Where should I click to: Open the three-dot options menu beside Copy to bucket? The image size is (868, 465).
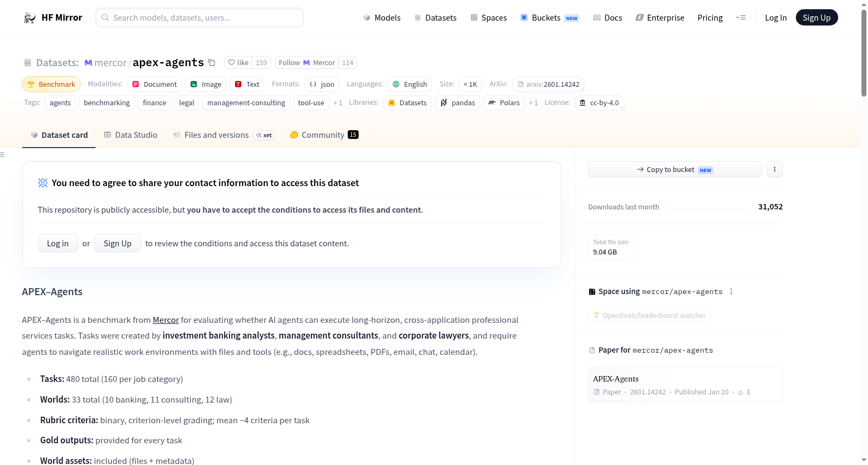(x=775, y=169)
